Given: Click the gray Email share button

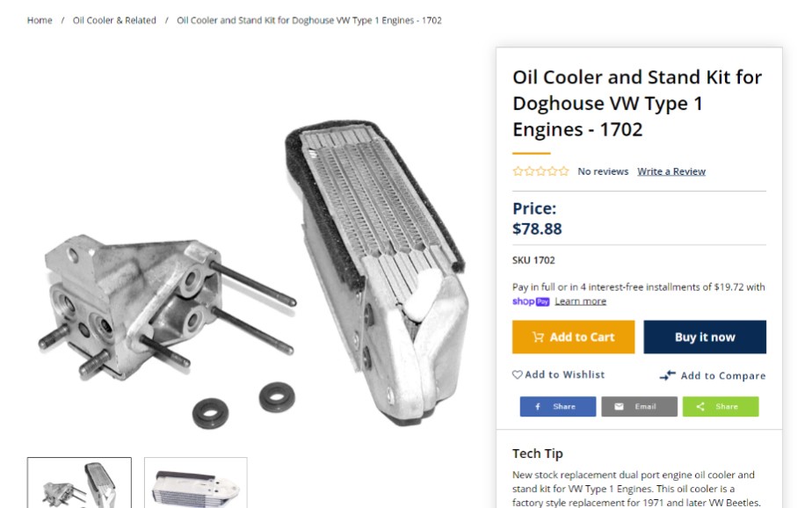Looking at the screenshot, I should (639, 407).
